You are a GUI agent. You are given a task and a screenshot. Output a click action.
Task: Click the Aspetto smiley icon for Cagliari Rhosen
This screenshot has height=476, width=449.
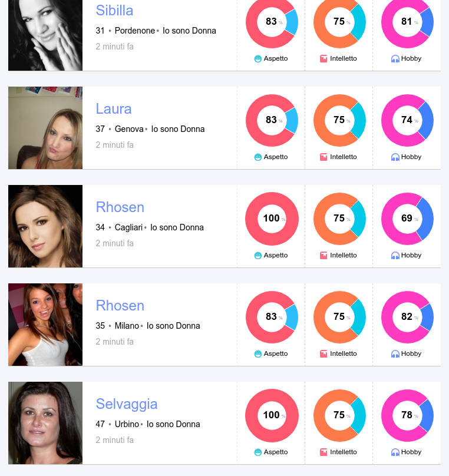point(257,255)
